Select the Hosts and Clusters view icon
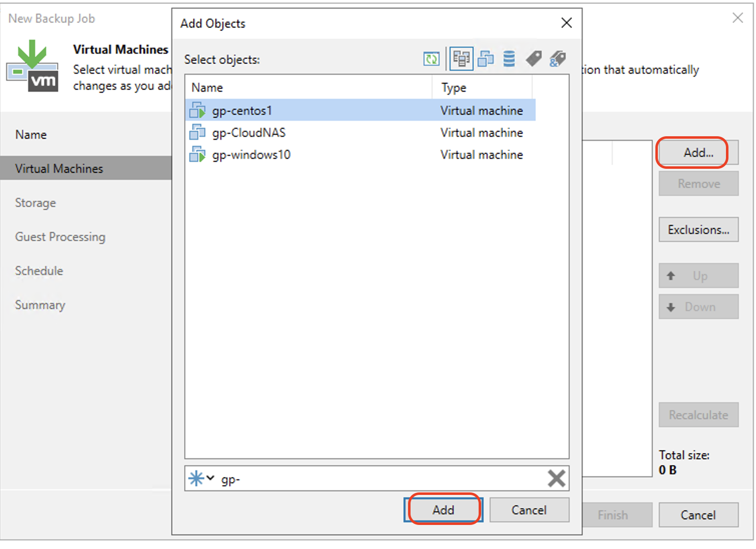Screen dimensions: 756x549 click(x=461, y=59)
